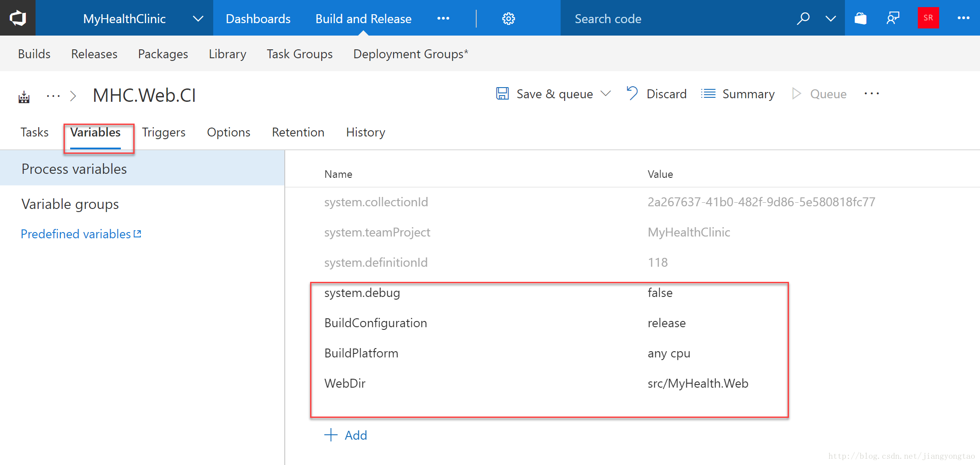The width and height of the screenshot is (980, 465).
Task: Edit the WebDir value src/MyHealth.Web
Action: tap(698, 383)
